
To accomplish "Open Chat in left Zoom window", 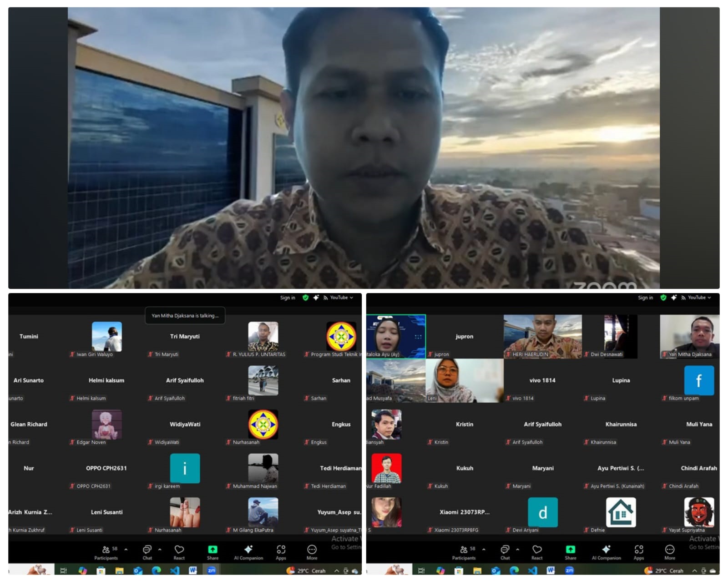I will coord(147,552).
